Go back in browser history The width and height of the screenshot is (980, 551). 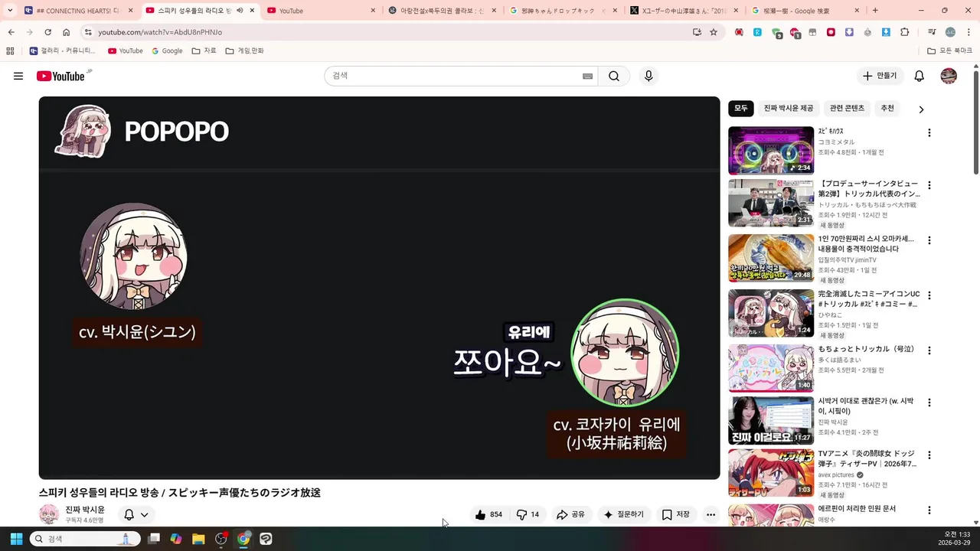coord(11,32)
